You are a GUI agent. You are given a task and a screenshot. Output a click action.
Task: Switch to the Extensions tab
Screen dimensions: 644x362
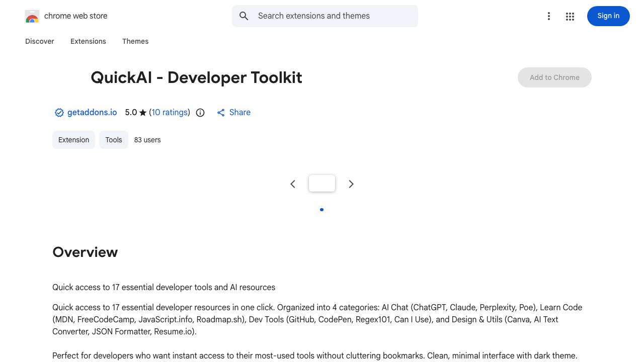point(88,41)
